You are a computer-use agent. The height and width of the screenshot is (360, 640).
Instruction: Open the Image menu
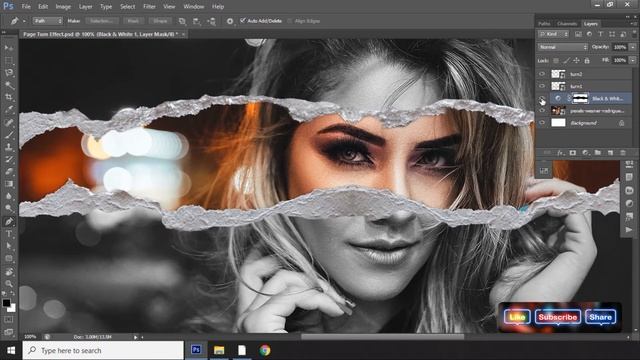[63, 7]
